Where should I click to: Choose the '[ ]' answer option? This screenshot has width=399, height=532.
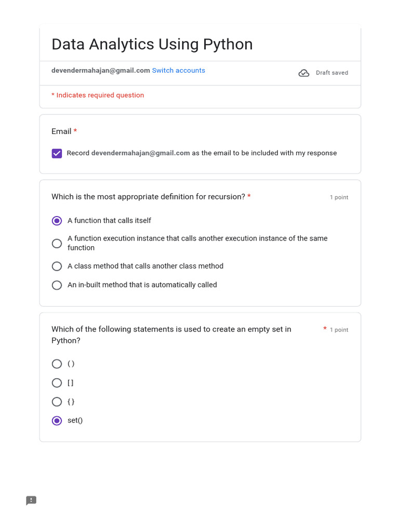[x=57, y=383]
